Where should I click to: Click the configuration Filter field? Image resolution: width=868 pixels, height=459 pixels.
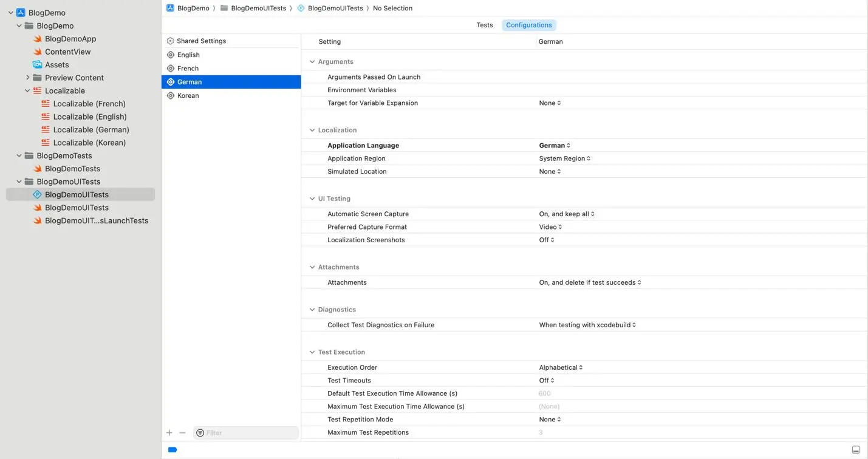click(x=246, y=433)
